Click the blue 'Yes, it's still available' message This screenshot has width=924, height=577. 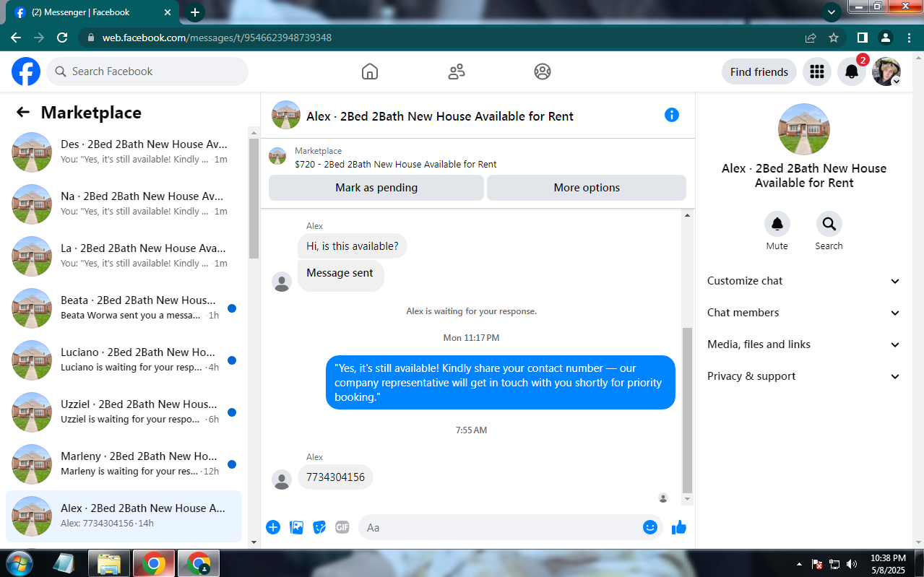click(501, 383)
